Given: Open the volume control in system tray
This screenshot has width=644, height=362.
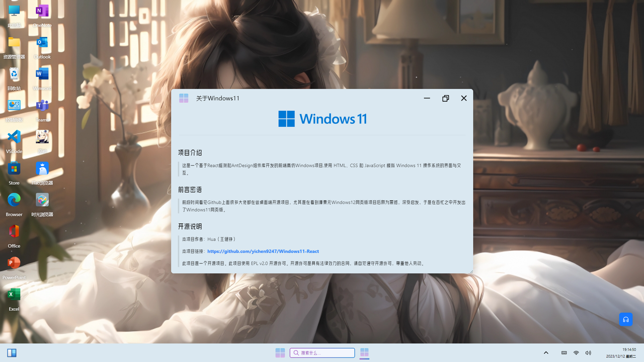Looking at the screenshot, I should click(588, 352).
